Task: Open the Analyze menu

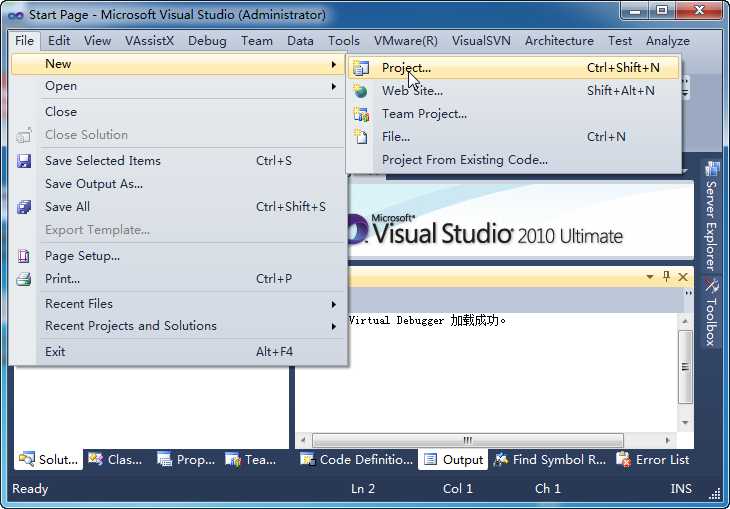Action: click(668, 41)
